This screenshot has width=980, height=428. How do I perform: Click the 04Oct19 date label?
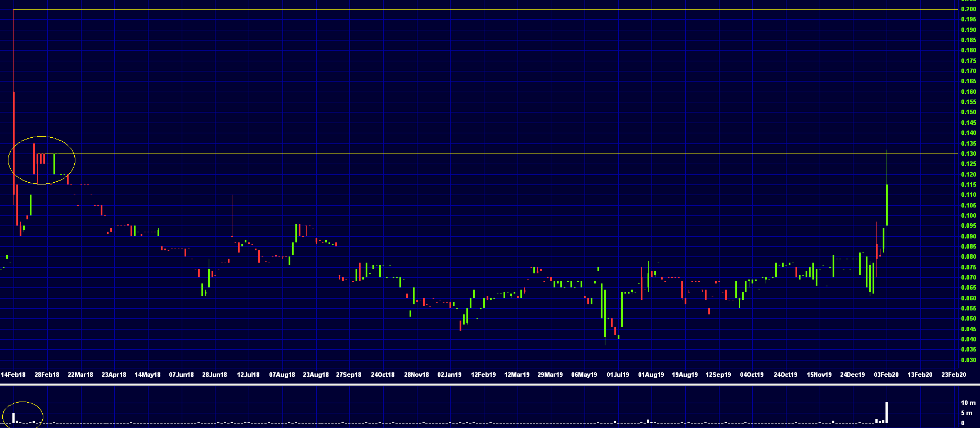[x=752, y=375]
